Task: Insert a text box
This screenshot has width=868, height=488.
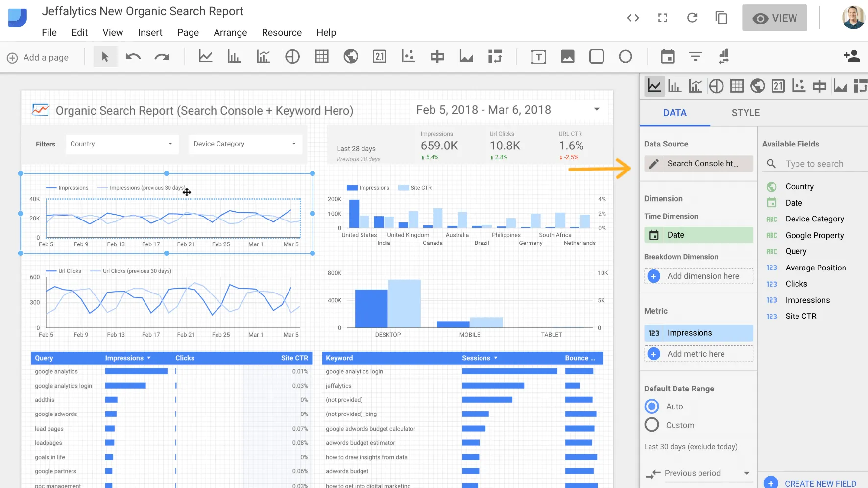Action: click(539, 57)
